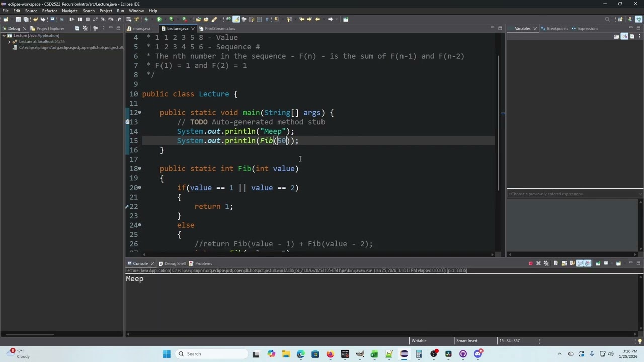Open Firefox from the taskbar
Image resolution: width=644 pixels, height=362 pixels.
[330, 354]
